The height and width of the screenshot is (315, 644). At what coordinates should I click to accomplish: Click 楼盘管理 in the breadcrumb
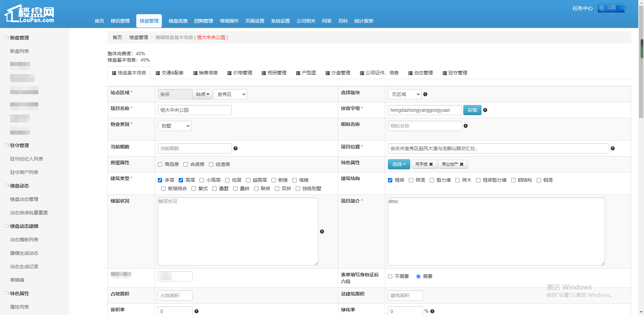[139, 37]
